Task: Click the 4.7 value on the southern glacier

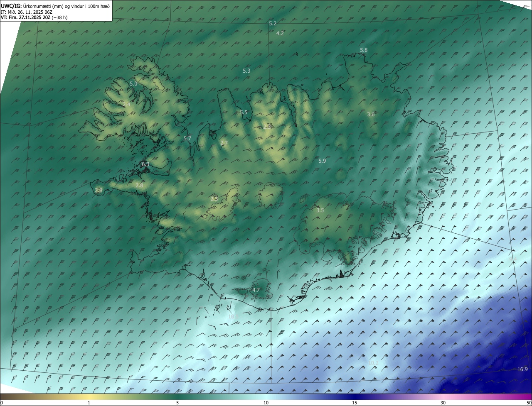Action: click(256, 290)
